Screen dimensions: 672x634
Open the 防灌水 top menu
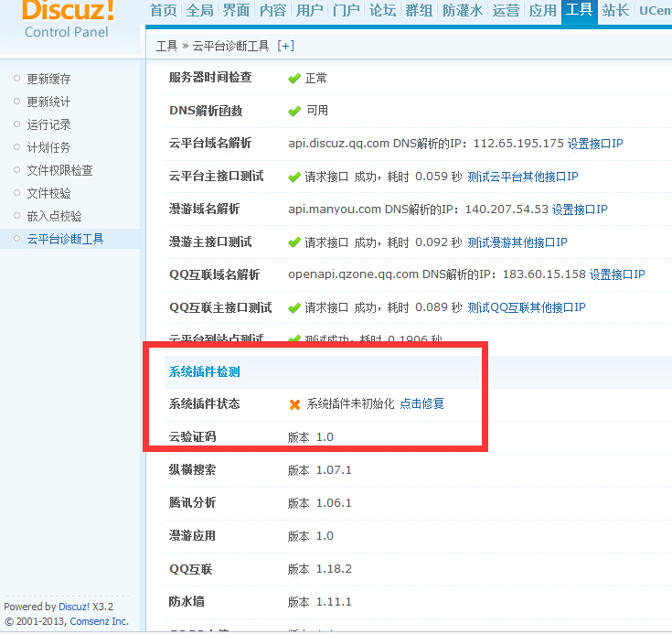[463, 10]
